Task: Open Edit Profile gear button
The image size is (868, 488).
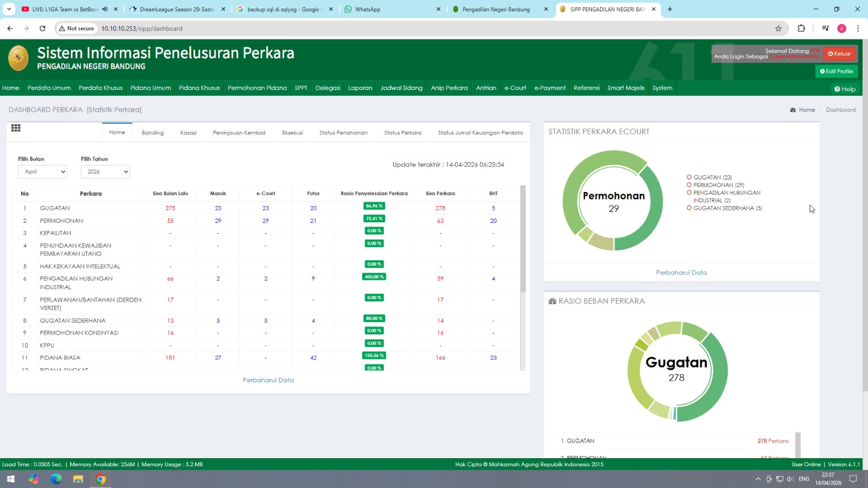Action: tap(836, 72)
